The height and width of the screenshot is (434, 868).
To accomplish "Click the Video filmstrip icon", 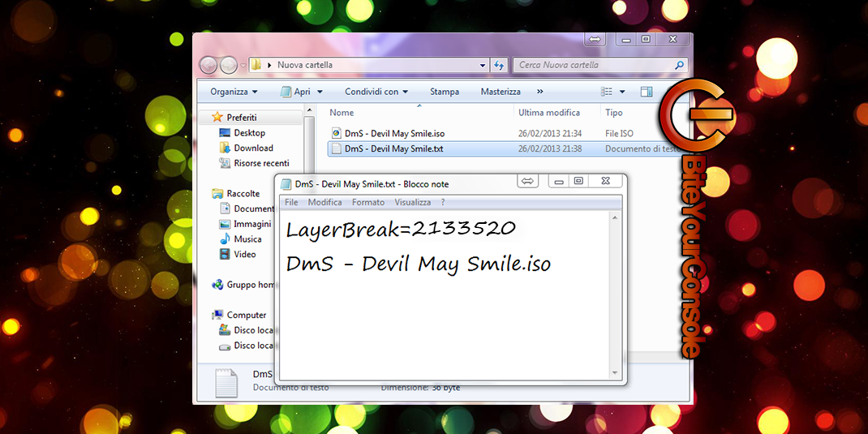I will click(225, 254).
